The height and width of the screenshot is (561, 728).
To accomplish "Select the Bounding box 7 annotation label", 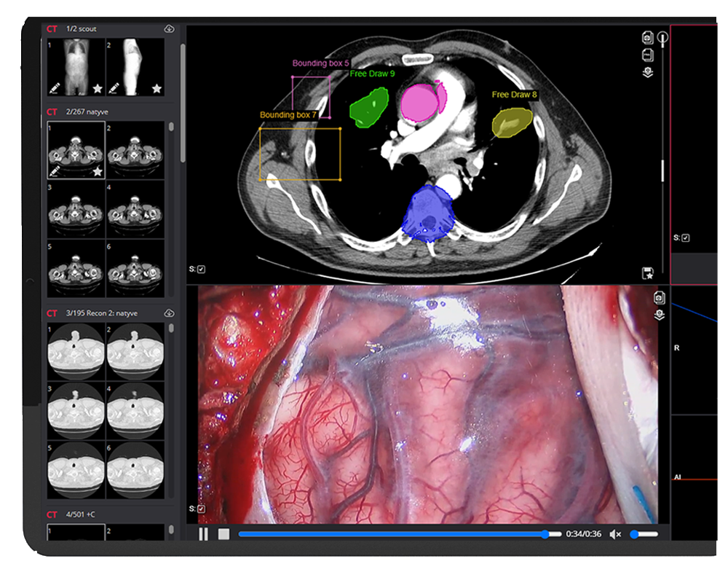I will pos(288,115).
